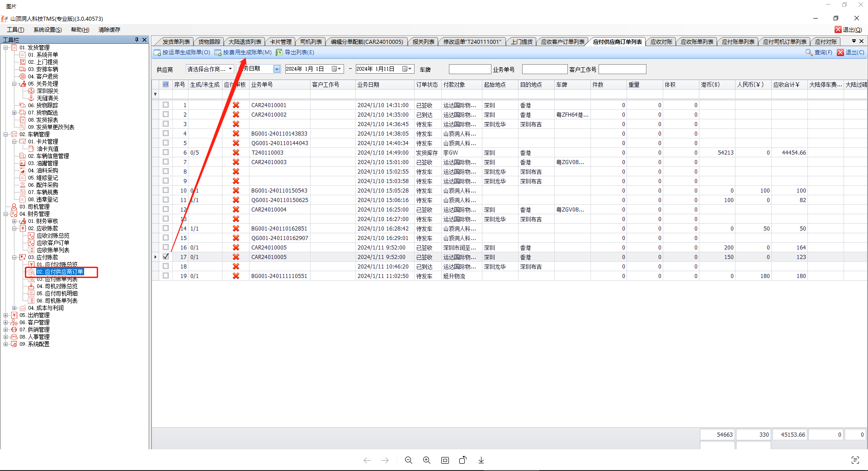Screen dimensions: 868x471
Task: Check the checkbox for row 1
Action: tap(166, 105)
